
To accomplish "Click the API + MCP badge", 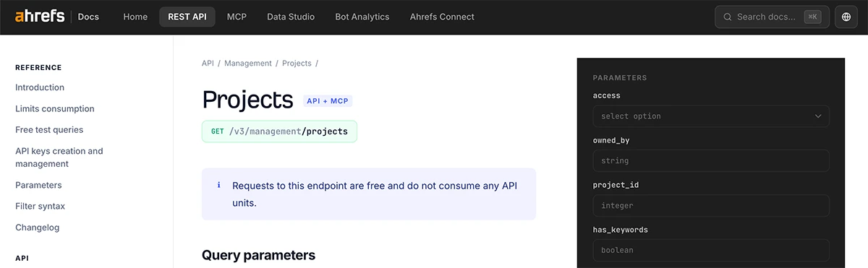I will 328,101.
